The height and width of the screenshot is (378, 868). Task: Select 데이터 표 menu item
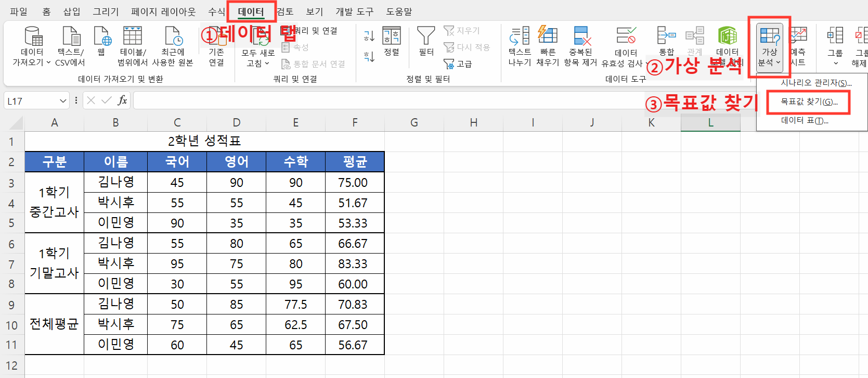click(x=812, y=121)
